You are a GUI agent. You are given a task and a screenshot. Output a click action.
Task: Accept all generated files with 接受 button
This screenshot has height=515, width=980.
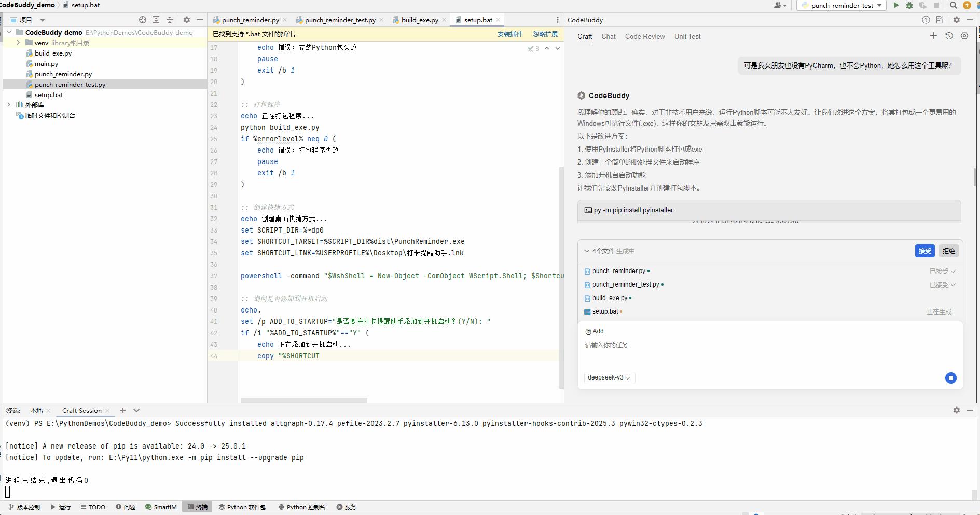tap(925, 251)
